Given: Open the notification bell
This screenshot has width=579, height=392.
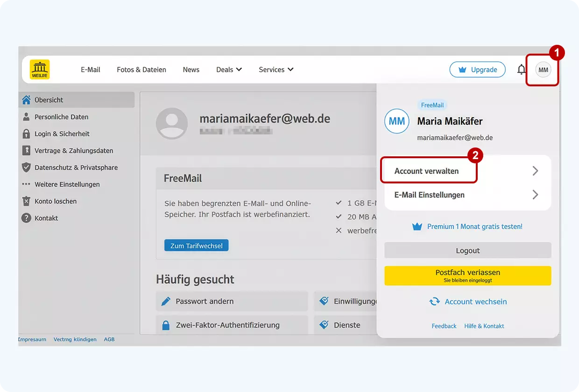Looking at the screenshot, I should (522, 69).
